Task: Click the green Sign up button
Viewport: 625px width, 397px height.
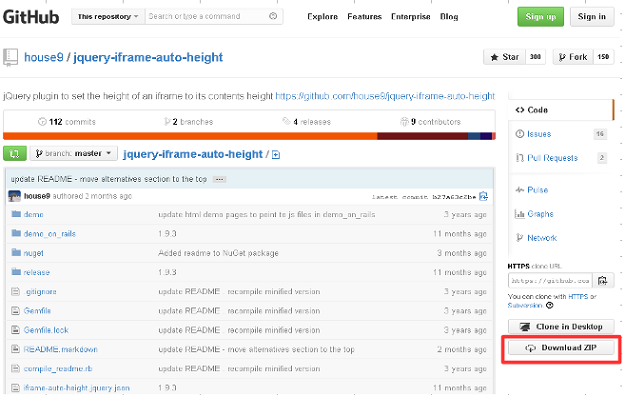Action: 540,17
